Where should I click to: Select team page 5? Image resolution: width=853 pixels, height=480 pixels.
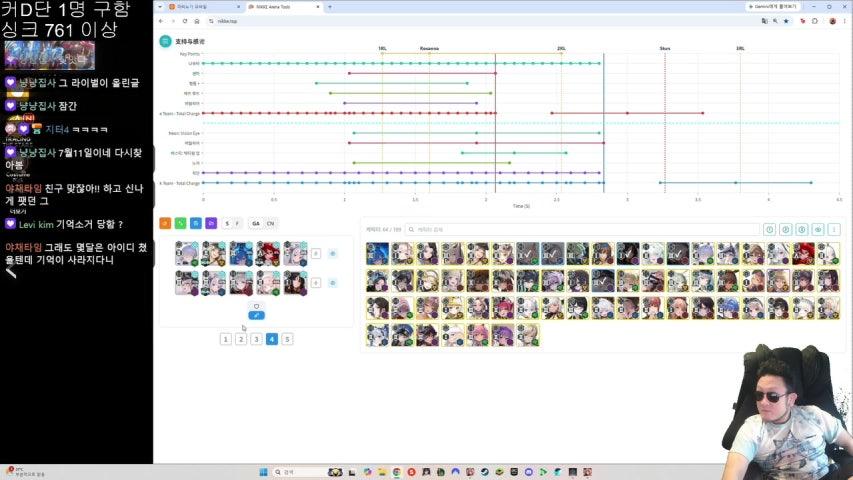tap(287, 339)
